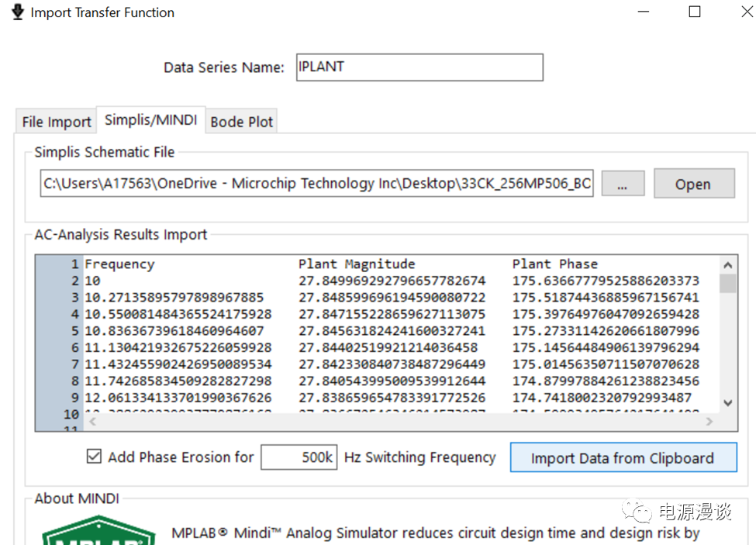Viewport: 756px width, 545px height.
Task: Click the left arrow of the horizontal scrollbar
Action: click(x=92, y=422)
